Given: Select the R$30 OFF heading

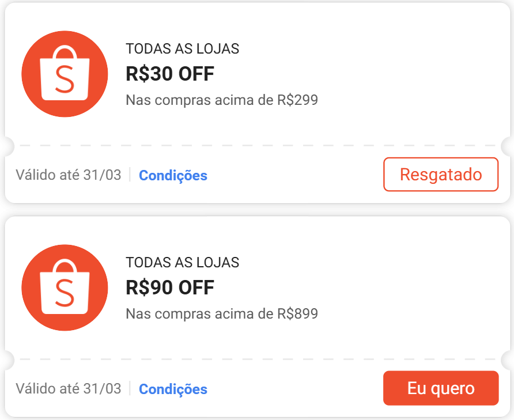Looking at the screenshot, I should (x=170, y=74).
